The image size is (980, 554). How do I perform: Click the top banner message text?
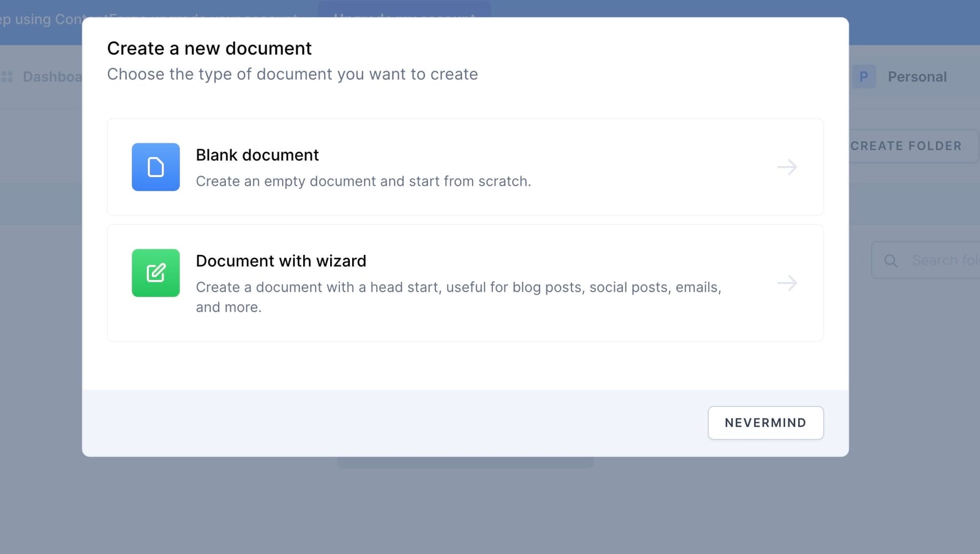pos(42,20)
